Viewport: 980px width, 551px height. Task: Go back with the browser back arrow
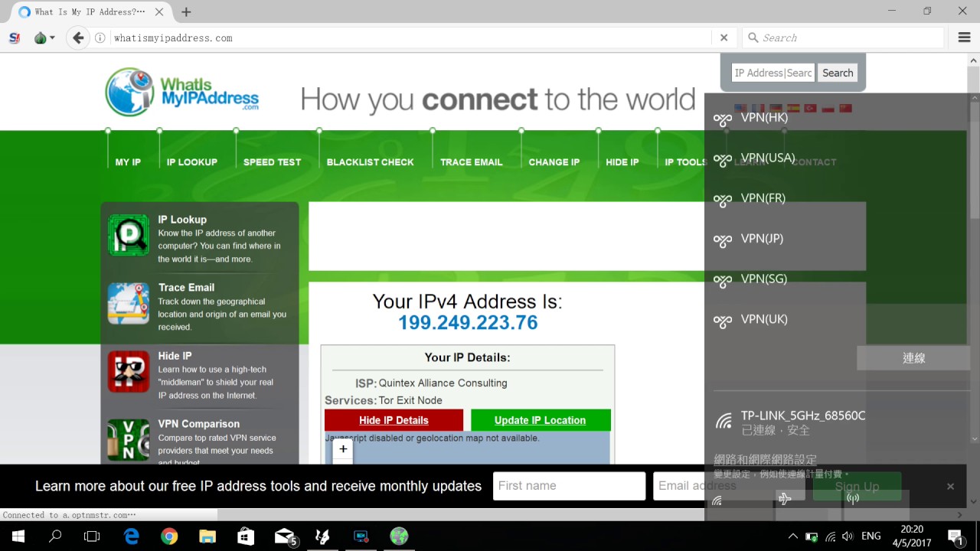[x=77, y=37]
